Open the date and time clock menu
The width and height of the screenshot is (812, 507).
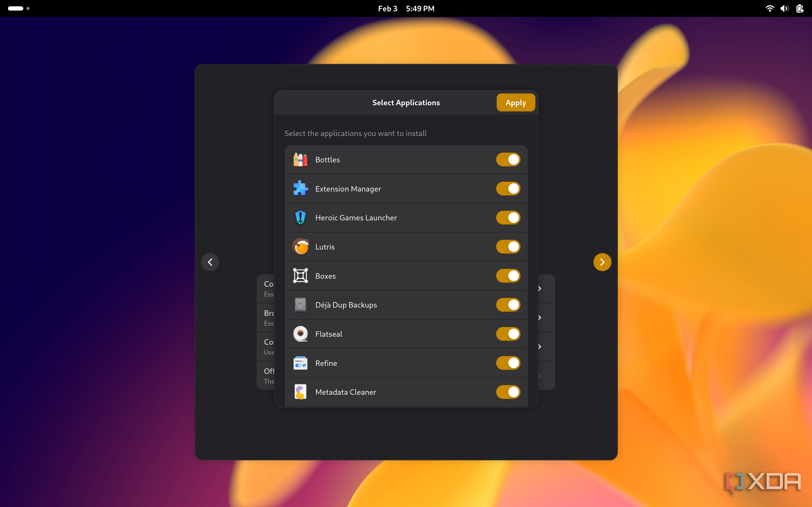pyautogui.click(x=406, y=8)
